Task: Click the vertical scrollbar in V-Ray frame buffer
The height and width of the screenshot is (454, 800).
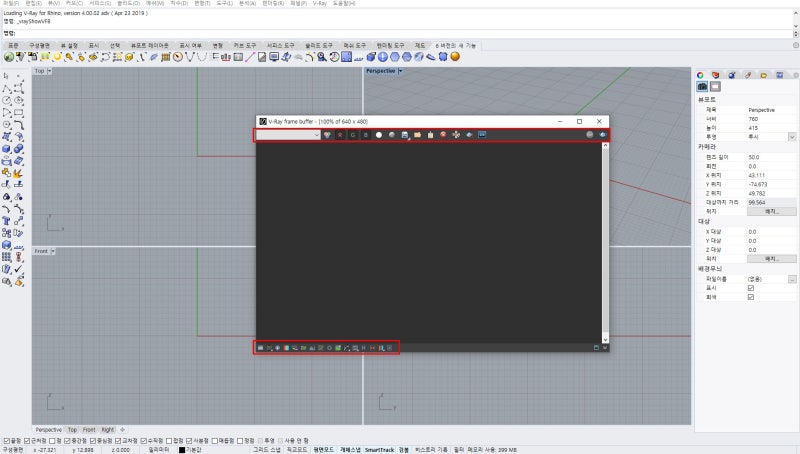Action: [x=605, y=242]
